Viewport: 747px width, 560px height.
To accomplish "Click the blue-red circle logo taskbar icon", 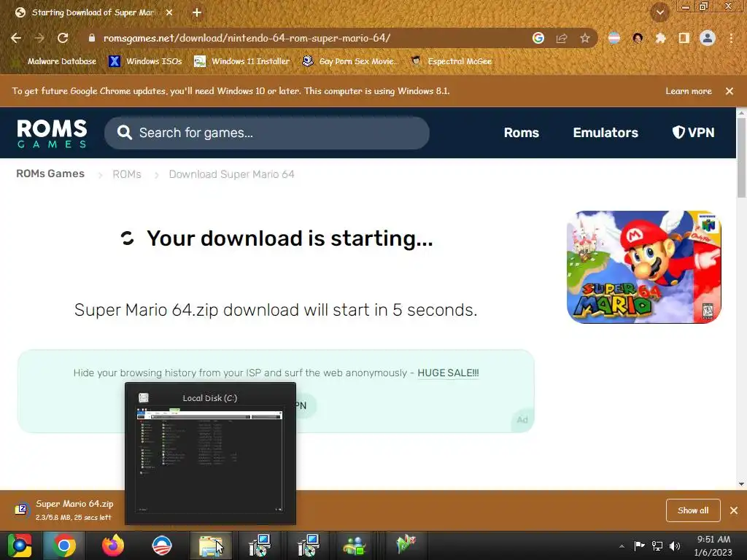I will [x=162, y=545].
